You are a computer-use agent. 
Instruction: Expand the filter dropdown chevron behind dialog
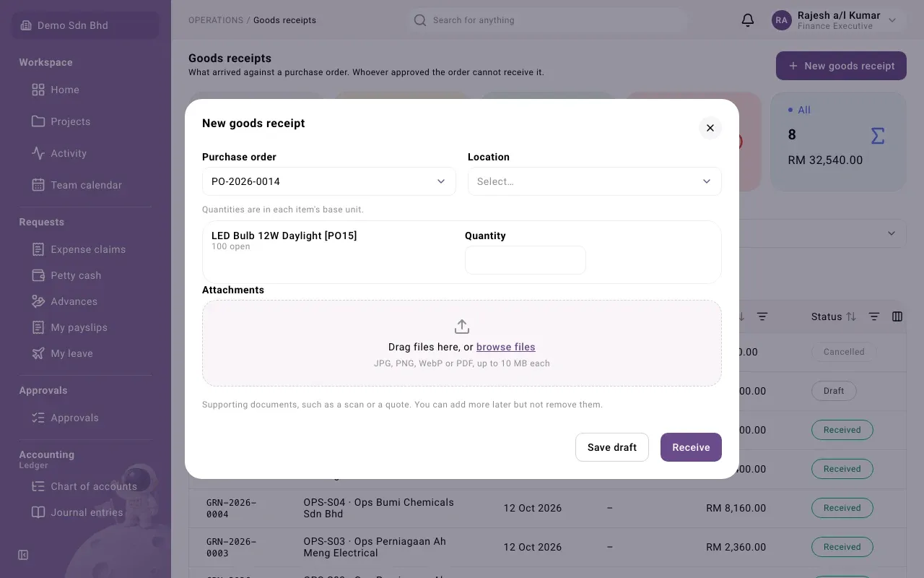tap(892, 233)
